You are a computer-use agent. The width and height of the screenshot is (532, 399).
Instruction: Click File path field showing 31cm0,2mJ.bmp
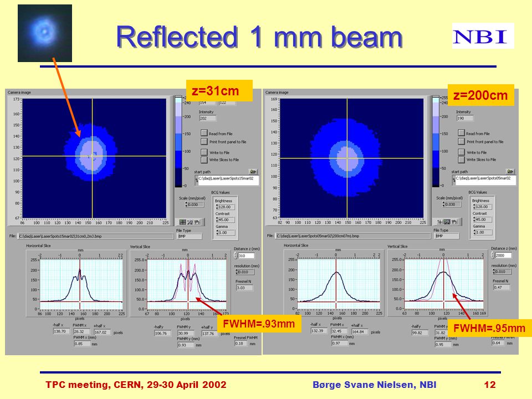pyautogui.click(x=95, y=236)
